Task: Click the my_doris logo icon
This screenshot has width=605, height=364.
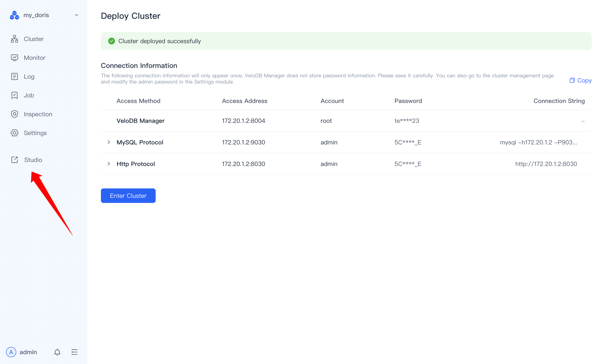Action: (x=14, y=15)
